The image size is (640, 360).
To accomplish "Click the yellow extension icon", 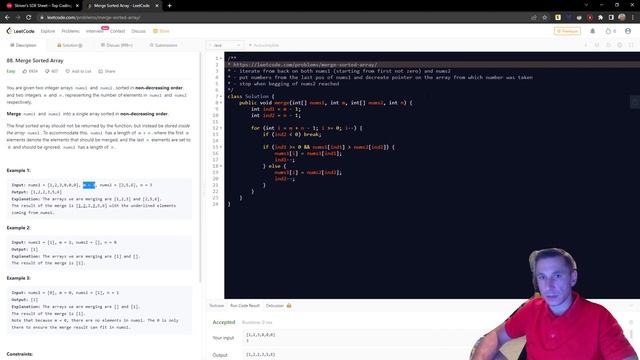I will click(x=558, y=18).
